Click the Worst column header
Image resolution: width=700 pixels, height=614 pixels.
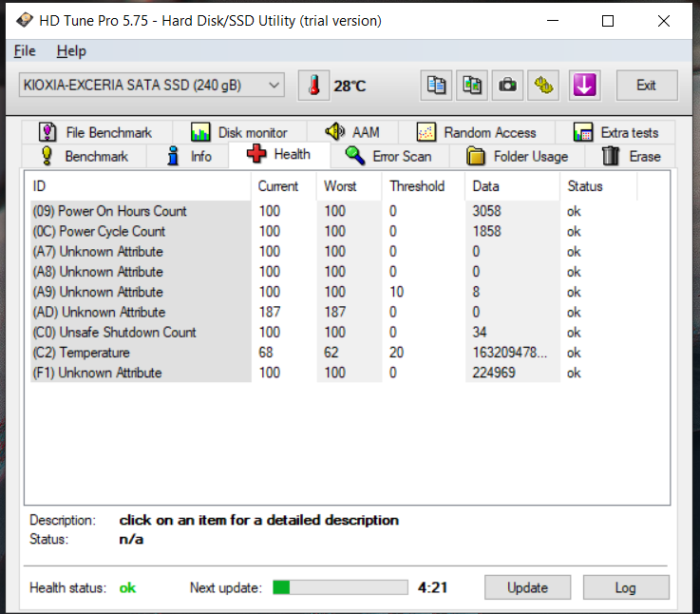click(350, 186)
